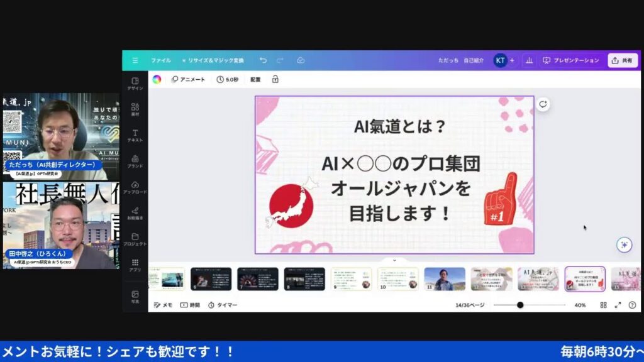Collapse the page thumbnail strip chevron
Screen dimensions: 644x362
[394, 260]
